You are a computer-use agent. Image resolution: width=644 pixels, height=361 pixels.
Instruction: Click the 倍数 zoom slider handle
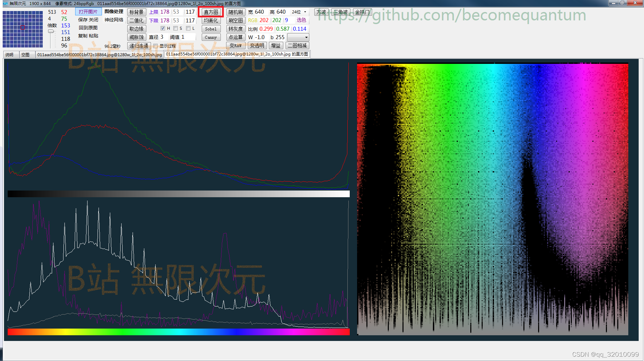(51, 31)
